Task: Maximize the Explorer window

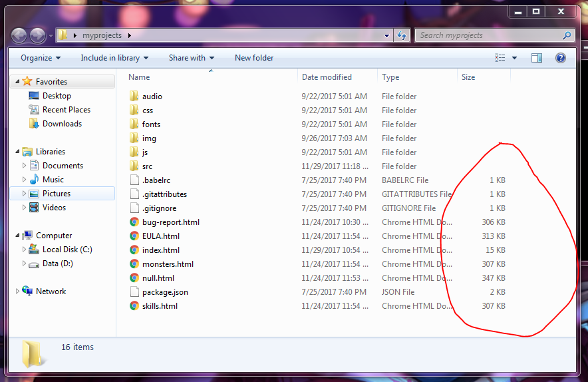Action: click(x=536, y=11)
